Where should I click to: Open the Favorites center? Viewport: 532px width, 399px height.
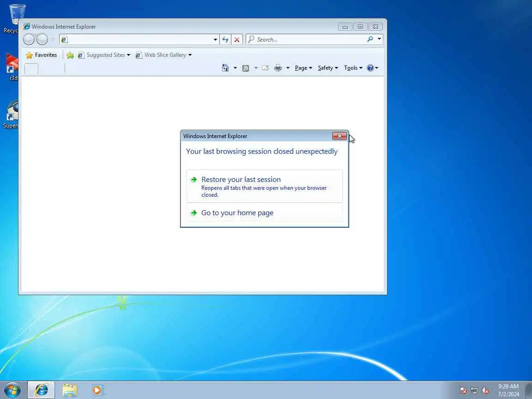pos(42,55)
